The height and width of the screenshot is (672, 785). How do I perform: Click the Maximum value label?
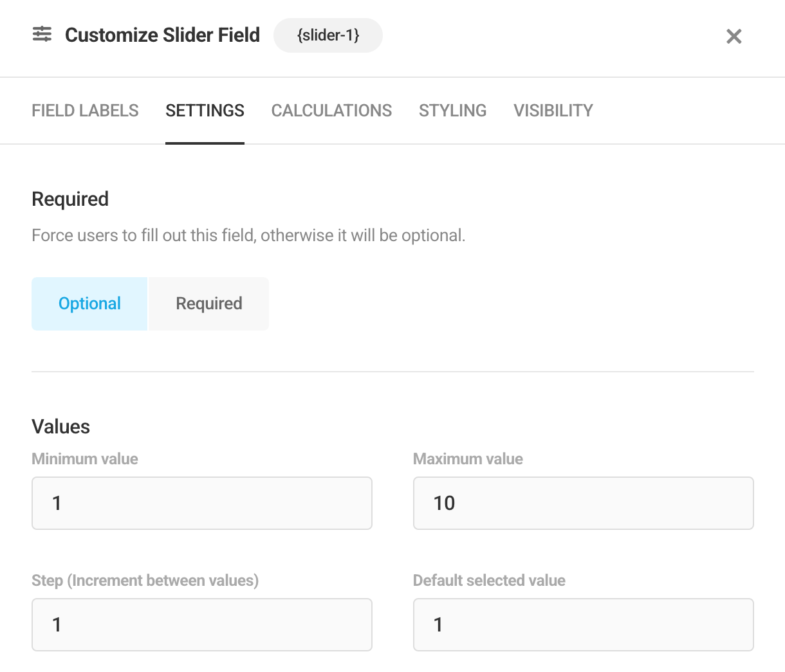(x=468, y=459)
